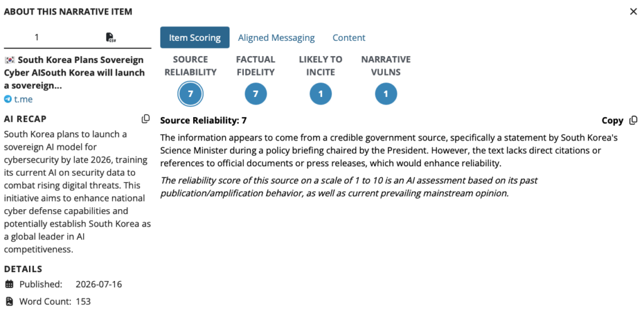Viewport: 644px width, 313px height.
Task: Click the Source Reliability column heading
Action: click(190, 65)
